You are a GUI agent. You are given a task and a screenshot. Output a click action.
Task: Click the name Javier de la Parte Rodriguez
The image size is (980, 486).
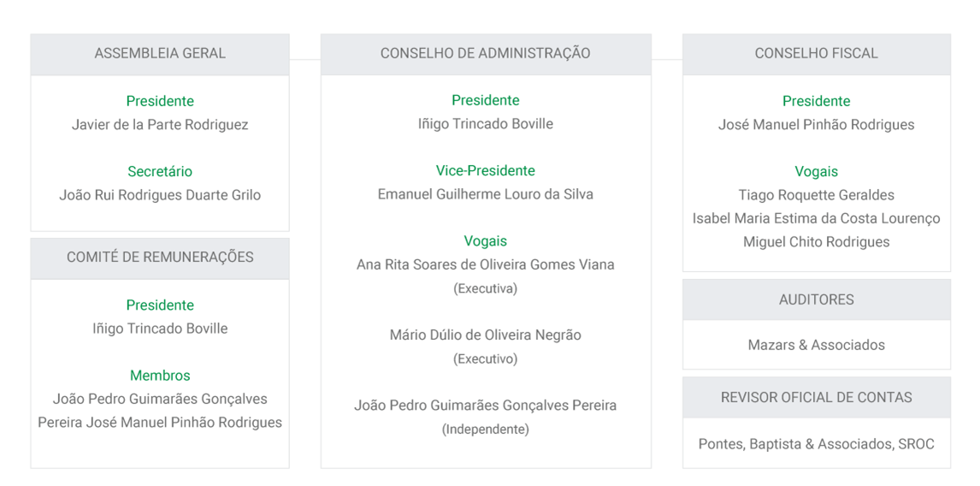pos(160,124)
